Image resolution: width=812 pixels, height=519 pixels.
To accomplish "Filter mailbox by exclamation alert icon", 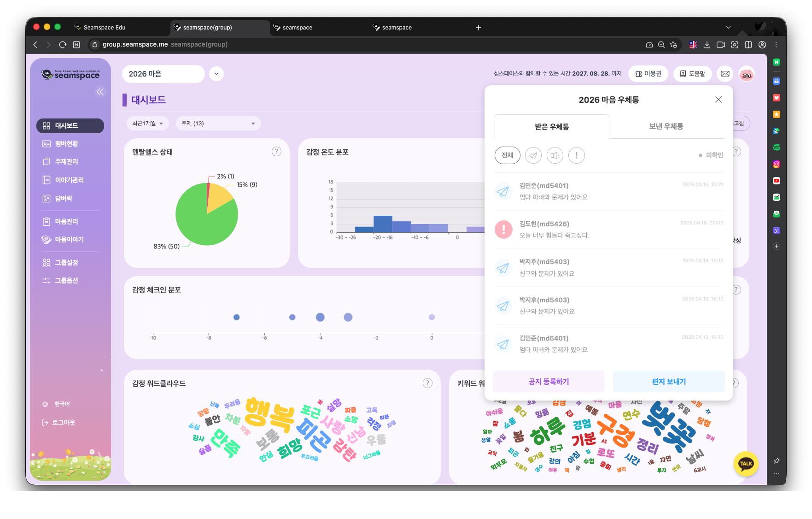I will [x=576, y=155].
